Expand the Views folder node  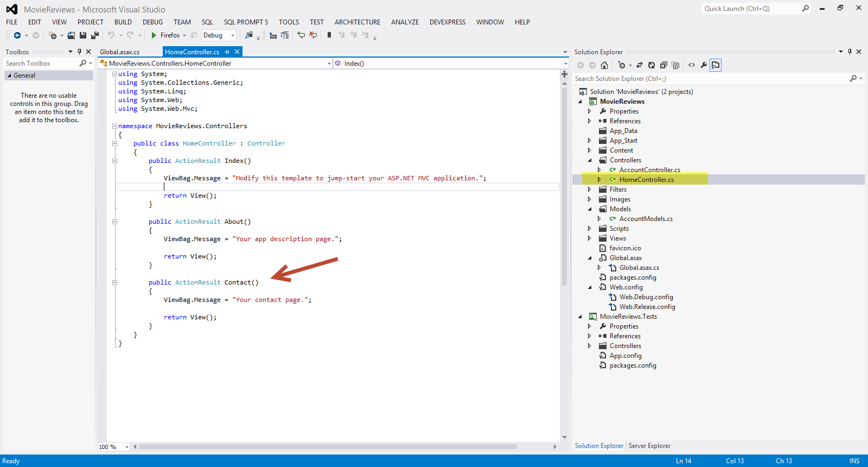[590, 238]
